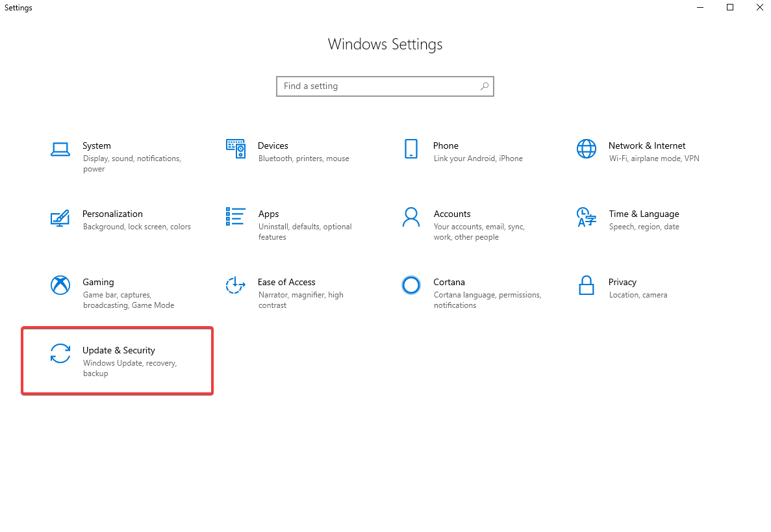Click the Update & Security refresh icon

(60, 353)
